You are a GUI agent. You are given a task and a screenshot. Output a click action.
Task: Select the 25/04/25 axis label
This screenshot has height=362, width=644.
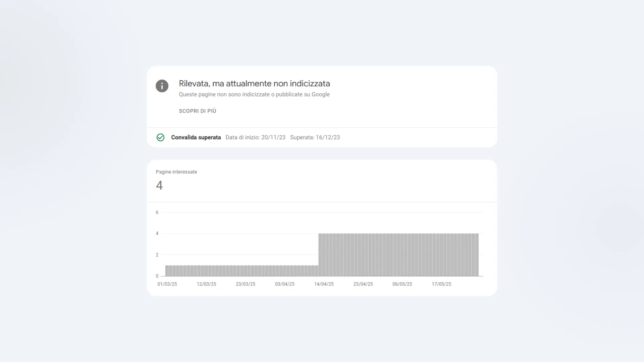click(363, 284)
